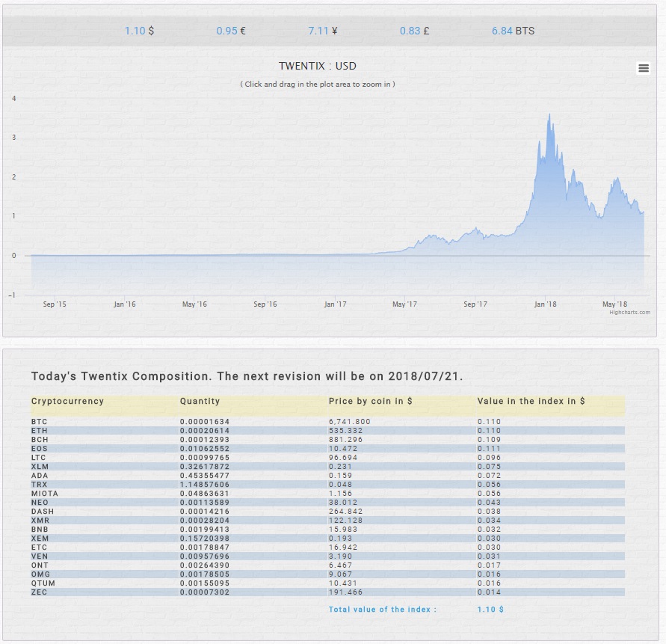Select the 1.10 $ price value
Screen dimensions: 666x644
(139, 31)
